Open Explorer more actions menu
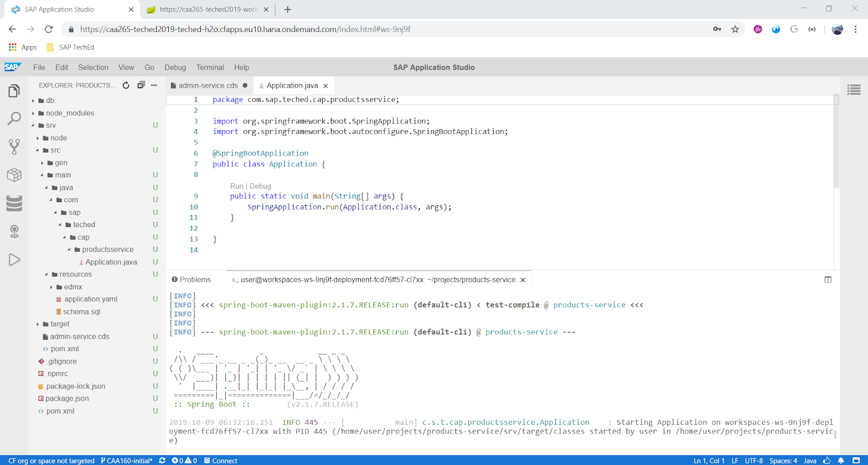This screenshot has width=868, height=465. pos(154,85)
